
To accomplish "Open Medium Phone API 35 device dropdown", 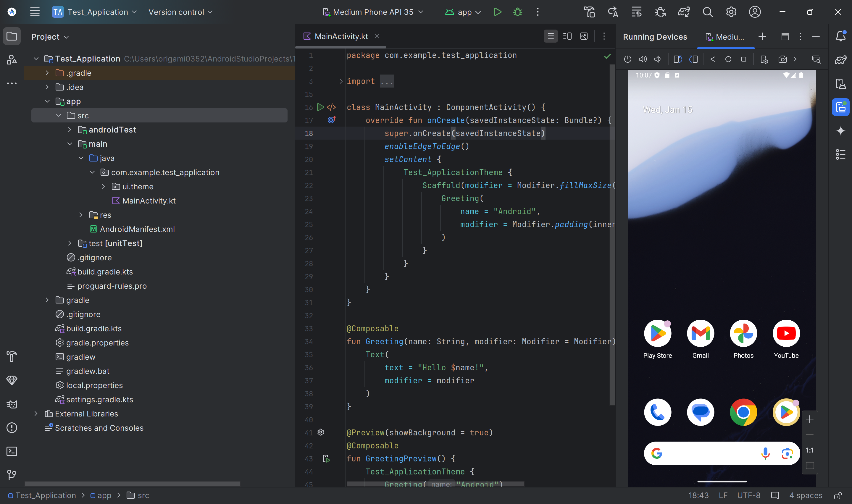I will point(373,12).
